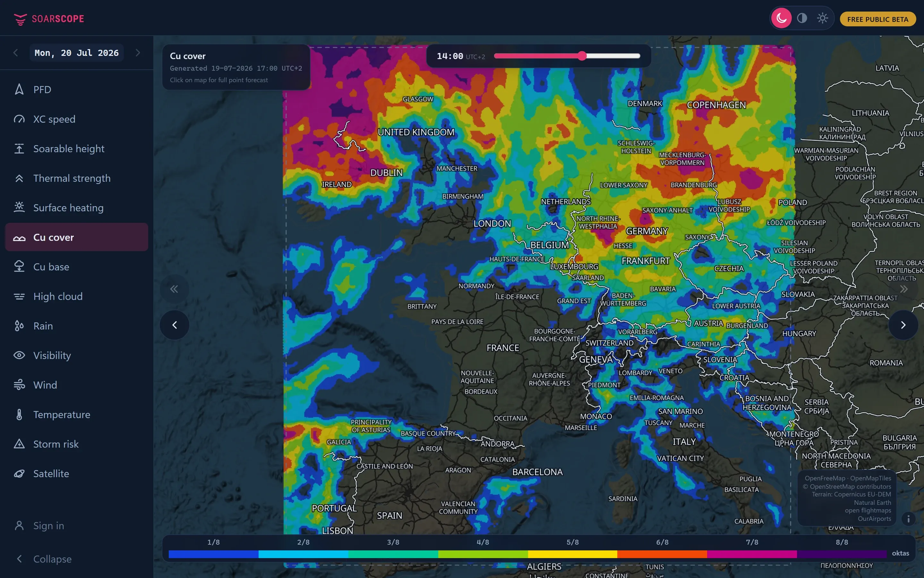Click the Visibility eye icon
This screenshot has width=924, height=578.
[19, 355]
